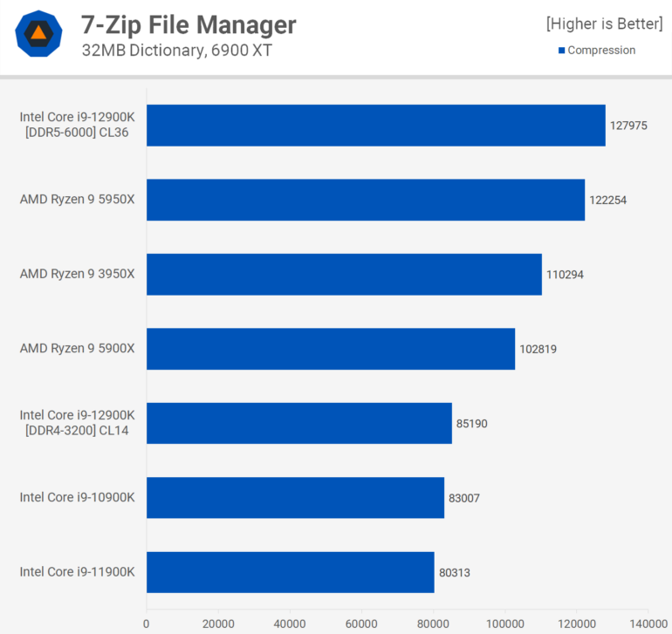Viewport: 672px width, 634px height.
Task: Click the 7-Zip File Manager title
Action: click(189, 24)
